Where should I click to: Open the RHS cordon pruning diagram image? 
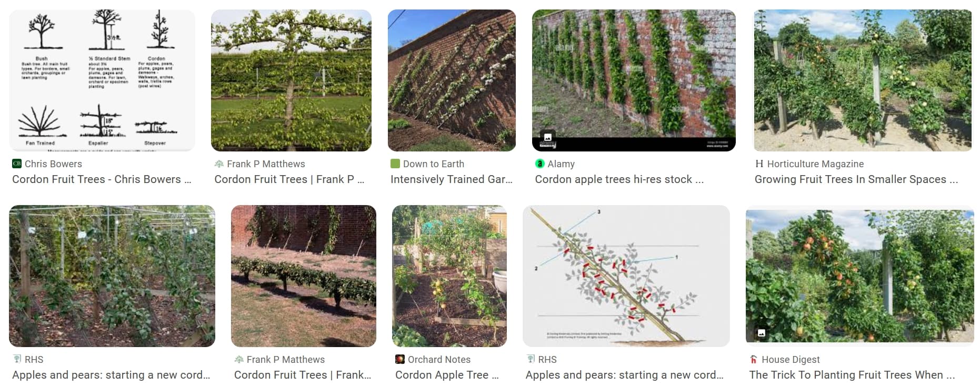point(626,276)
